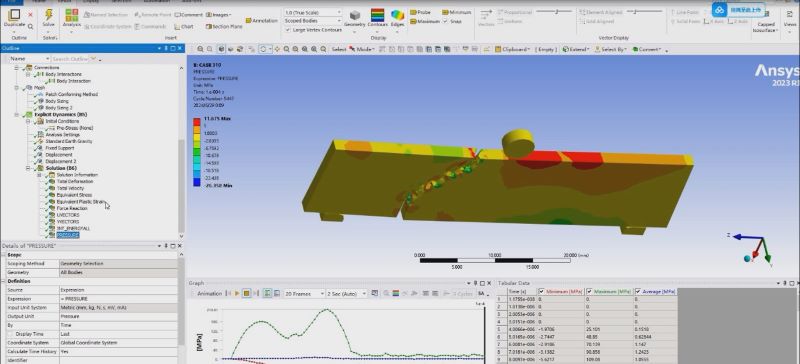Select Total Deformation in the tree
This screenshot has height=364, width=800.
(75, 181)
